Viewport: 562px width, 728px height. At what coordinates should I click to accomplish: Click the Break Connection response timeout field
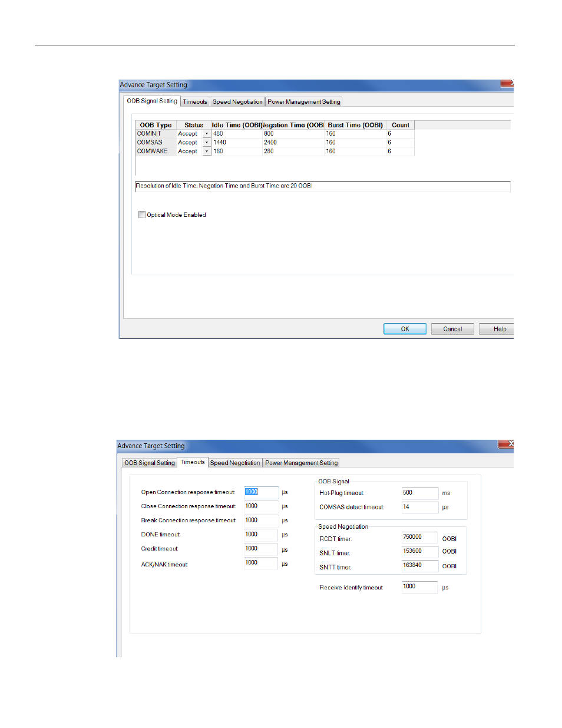[261, 521]
